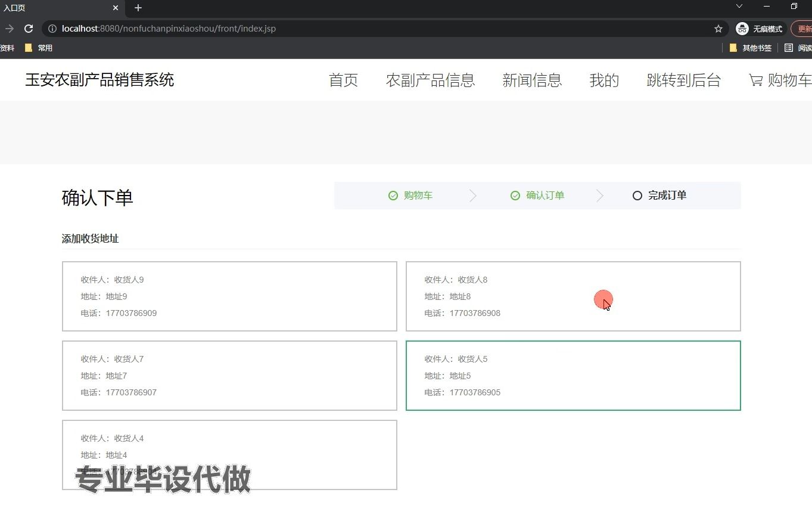This screenshot has height=508, width=812.
Task: Click phone number 17703786905
Action: 475,392
